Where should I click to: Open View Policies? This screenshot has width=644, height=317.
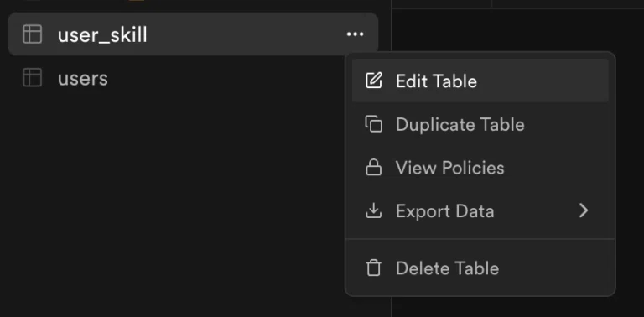480,168
